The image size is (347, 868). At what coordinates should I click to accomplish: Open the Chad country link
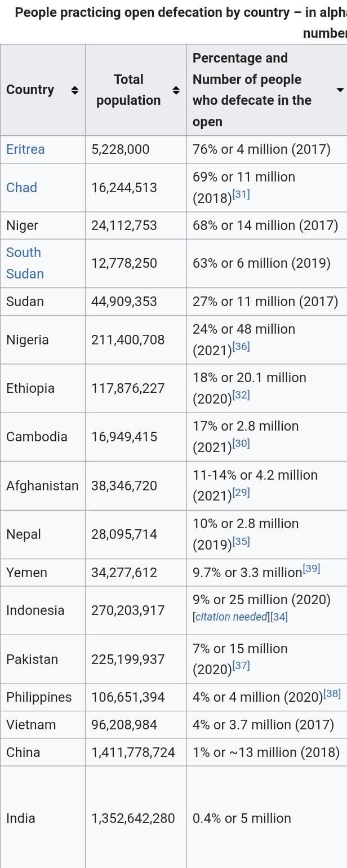click(21, 188)
